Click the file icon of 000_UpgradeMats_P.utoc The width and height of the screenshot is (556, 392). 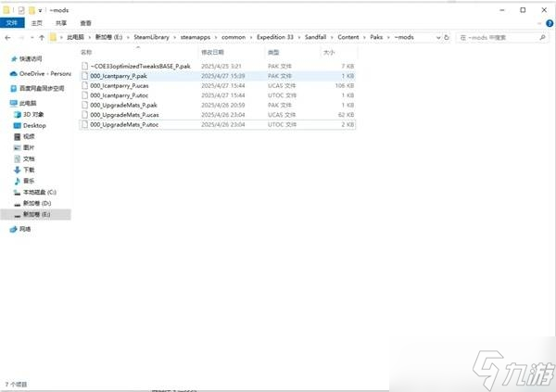tap(84, 125)
